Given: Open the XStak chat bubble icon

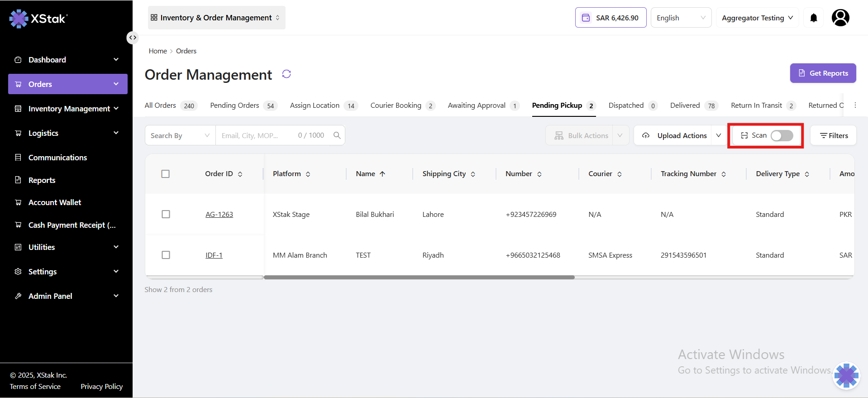Looking at the screenshot, I should (x=846, y=375).
